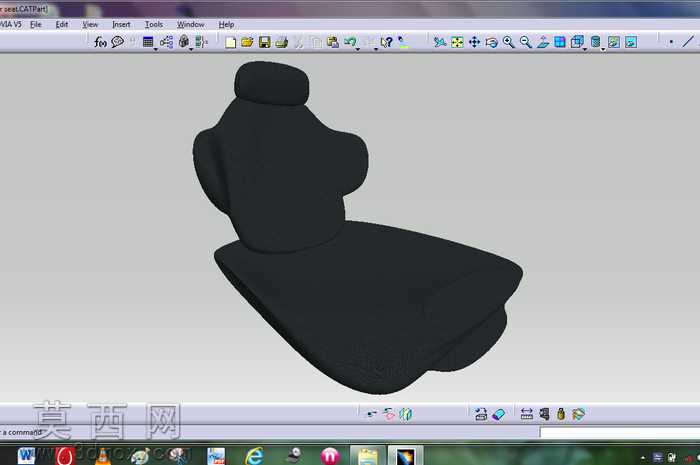This screenshot has width=700, height=465.
Task: Create a new document with the New icon
Action: [230, 42]
